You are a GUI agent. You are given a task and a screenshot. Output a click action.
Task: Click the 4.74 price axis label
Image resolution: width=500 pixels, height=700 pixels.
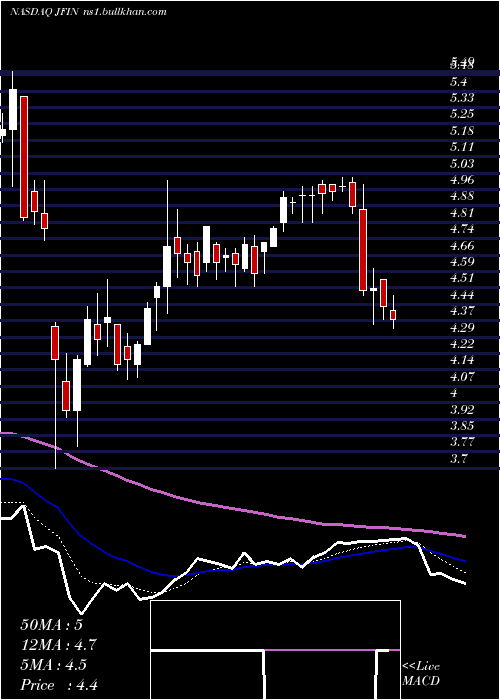462,229
